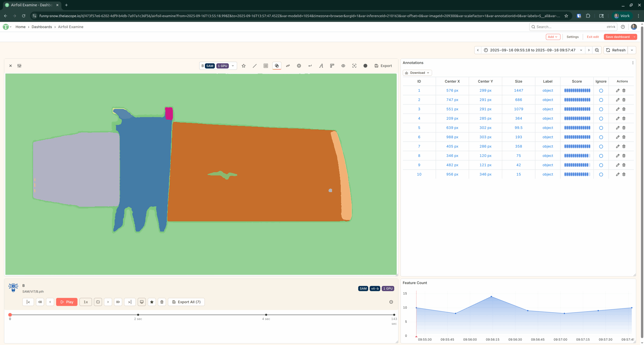
Task: Delete annotation row 5 with trash icon
Action: click(624, 128)
